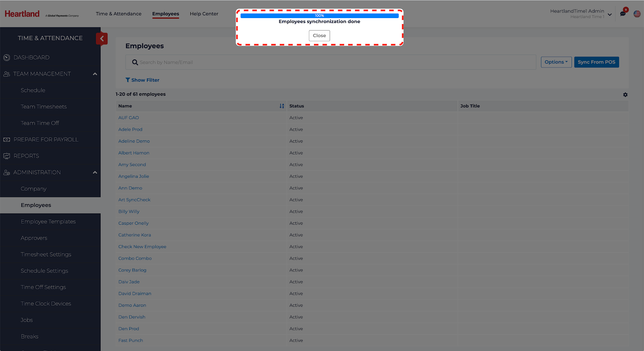Click the US flag language icon

point(637,14)
